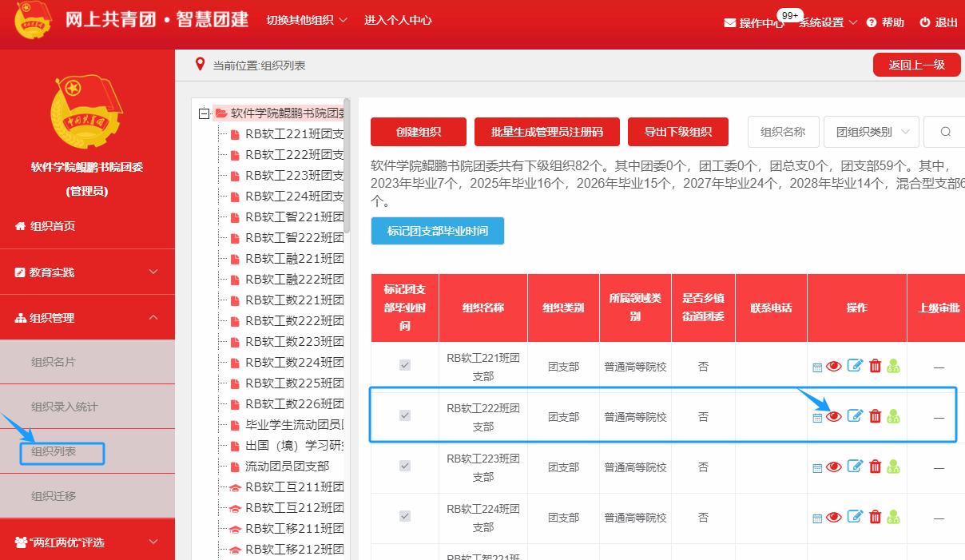Viewport: 965px width, 560px height.
Task: Open the 系统设置 dropdown menu
Action: [x=828, y=22]
